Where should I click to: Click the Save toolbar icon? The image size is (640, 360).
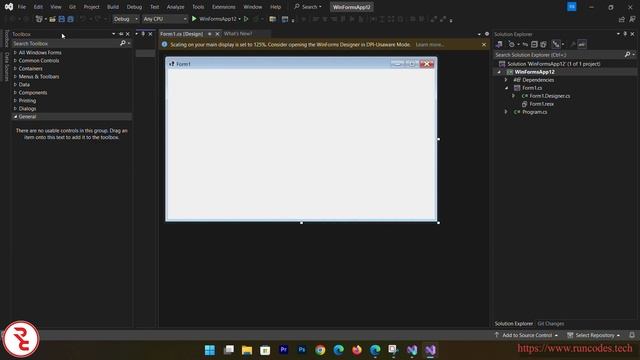[62, 19]
